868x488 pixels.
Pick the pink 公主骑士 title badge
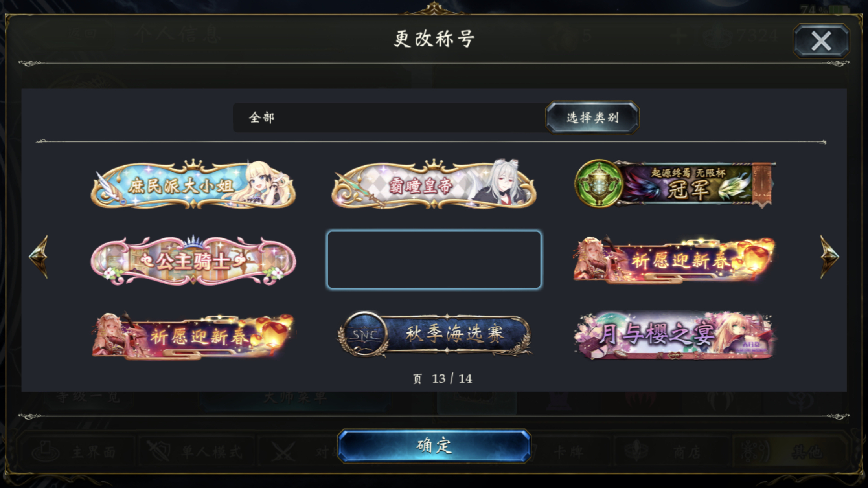193,260
